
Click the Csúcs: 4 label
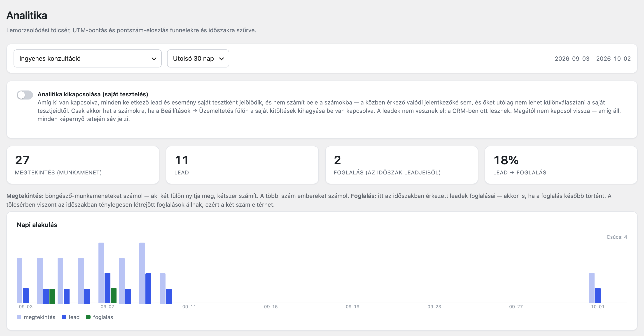(x=617, y=237)
